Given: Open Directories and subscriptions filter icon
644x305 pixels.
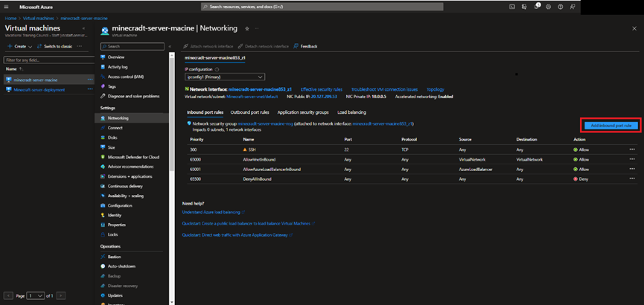Looking at the screenshot, I should pos(524,7).
